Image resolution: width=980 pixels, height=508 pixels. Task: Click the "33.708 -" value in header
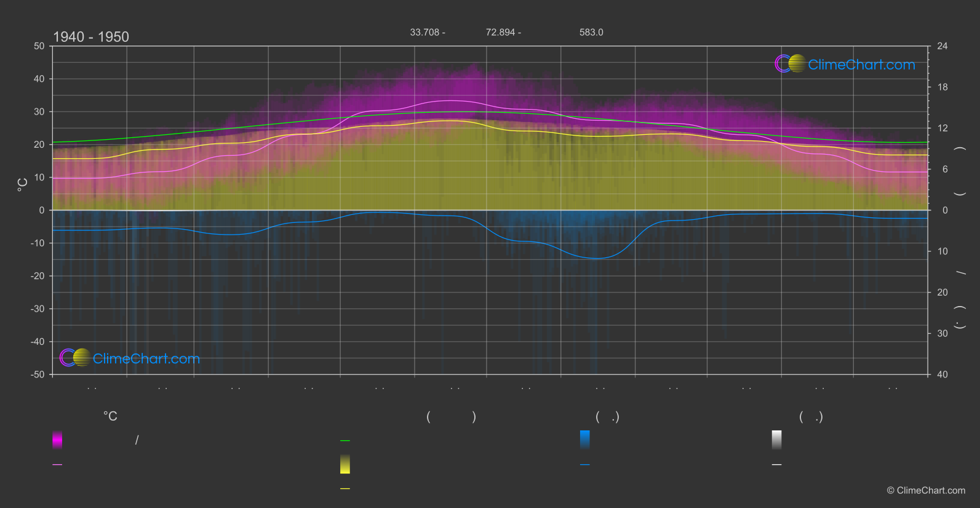428,32
